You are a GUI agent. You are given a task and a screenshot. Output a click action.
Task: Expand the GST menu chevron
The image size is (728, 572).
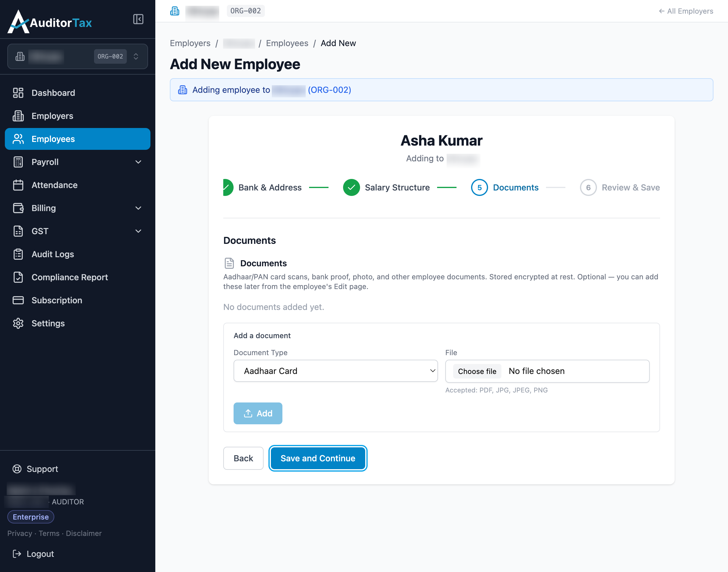[x=138, y=231]
